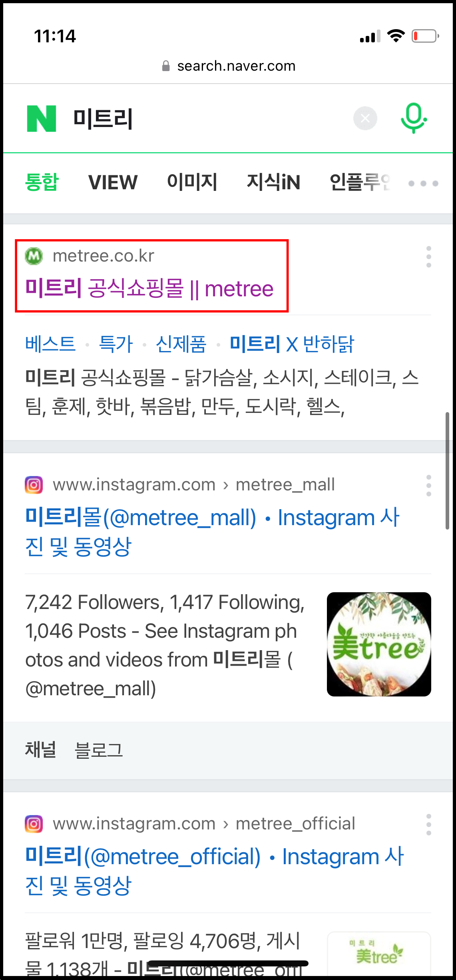
Task: Open the 미트리 X 반하닭 sublink
Action: click(292, 344)
